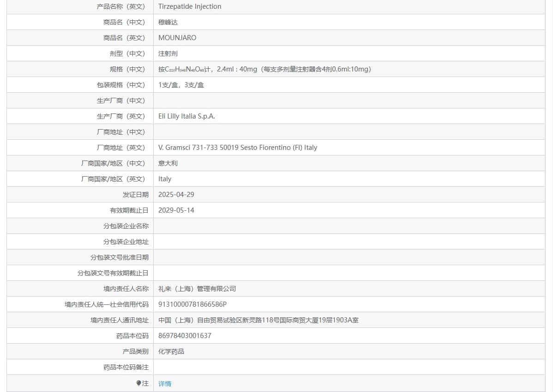Click the label 规格（中文）
553x392 pixels.
(127, 69)
